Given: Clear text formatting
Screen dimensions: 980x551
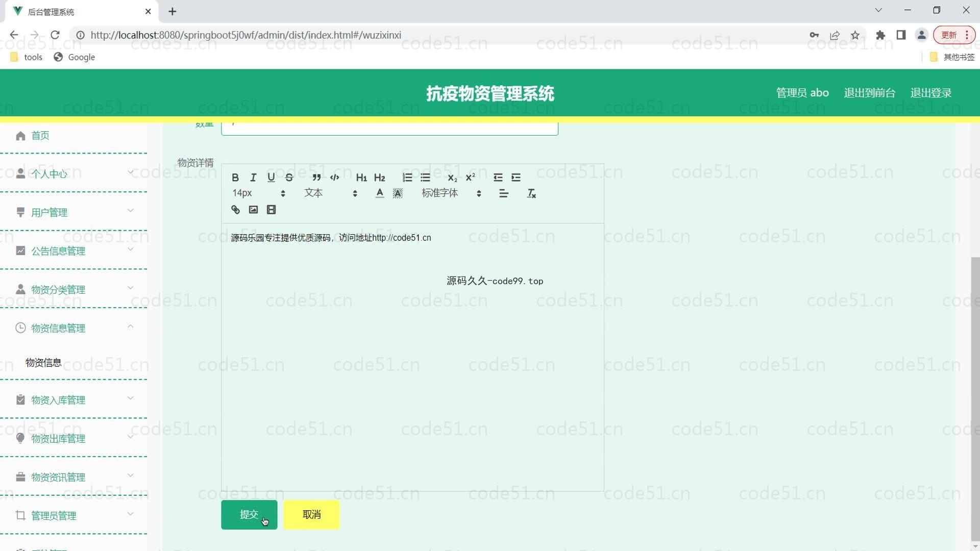Looking at the screenshot, I should (531, 193).
